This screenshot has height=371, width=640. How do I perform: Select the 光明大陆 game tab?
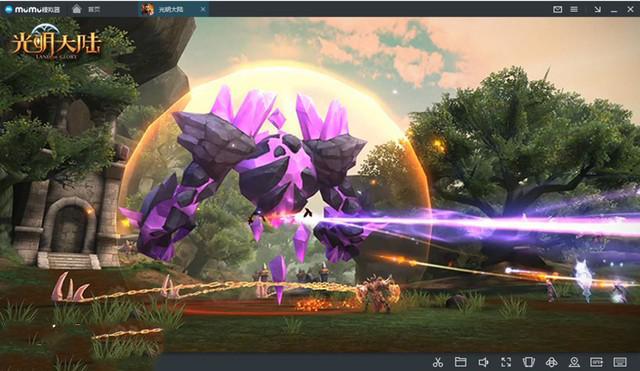coord(171,9)
